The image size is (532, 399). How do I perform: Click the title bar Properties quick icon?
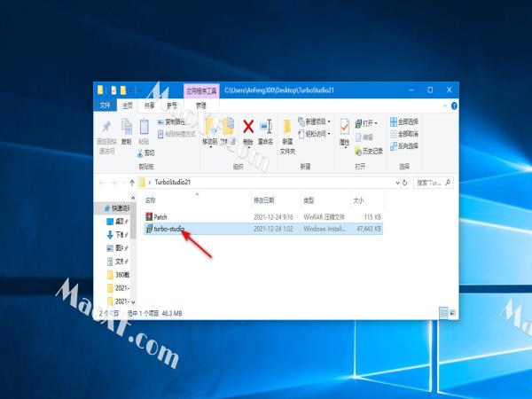tap(114, 90)
